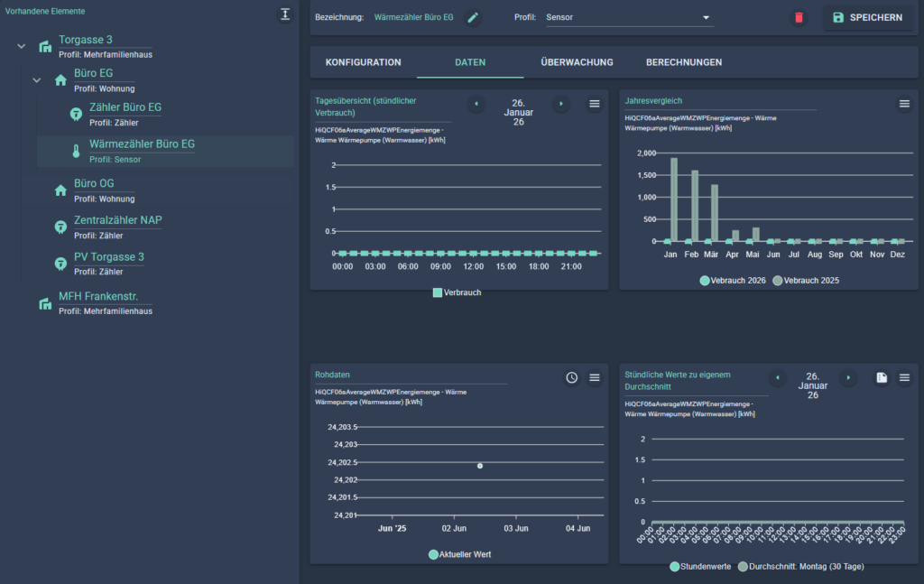
Task: Click the red trash delete icon
Action: 798,17
